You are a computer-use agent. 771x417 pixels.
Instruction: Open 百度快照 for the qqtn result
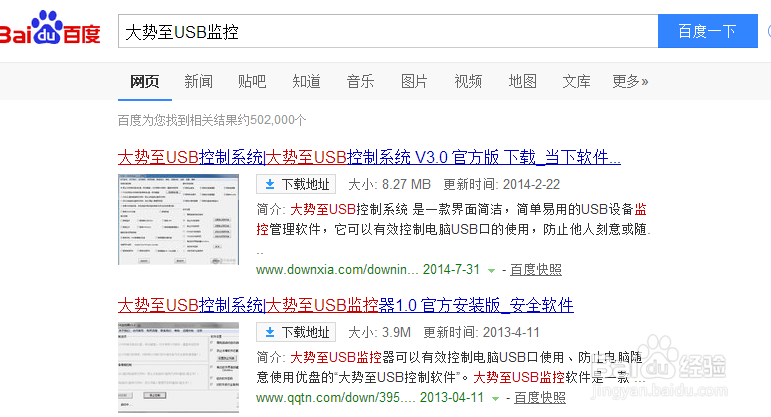(540, 397)
